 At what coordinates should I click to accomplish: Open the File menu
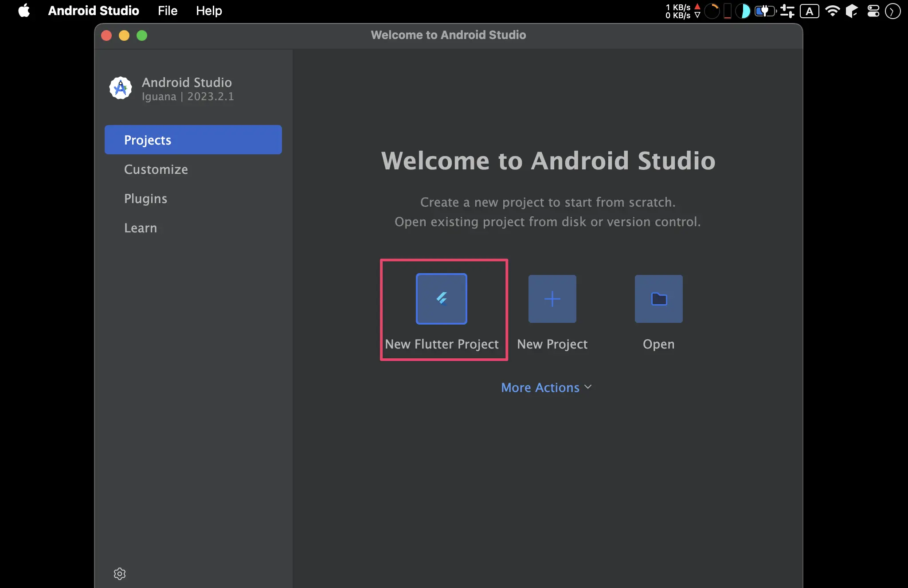point(168,11)
